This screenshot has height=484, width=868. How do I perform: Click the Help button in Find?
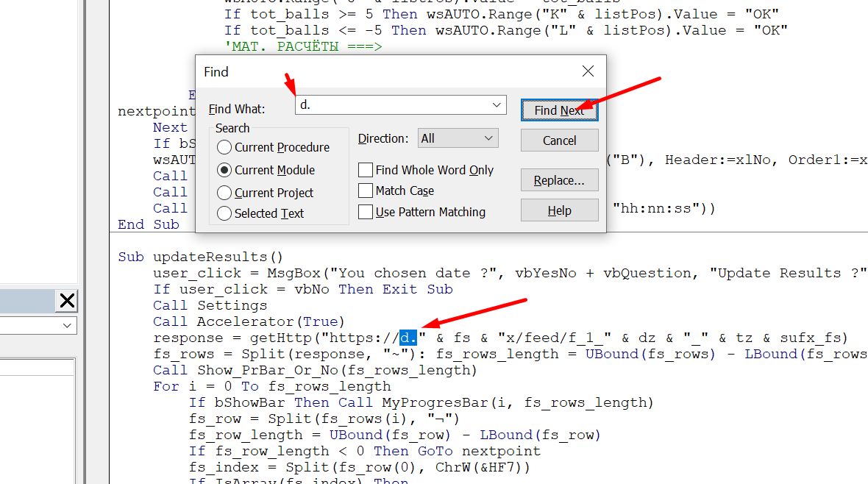pos(559,211)
